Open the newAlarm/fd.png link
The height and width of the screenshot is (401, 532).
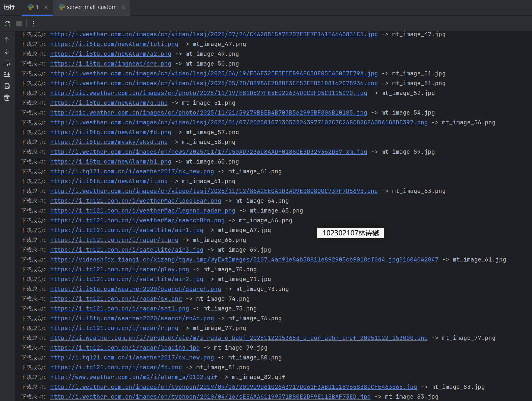click(111, 132)
